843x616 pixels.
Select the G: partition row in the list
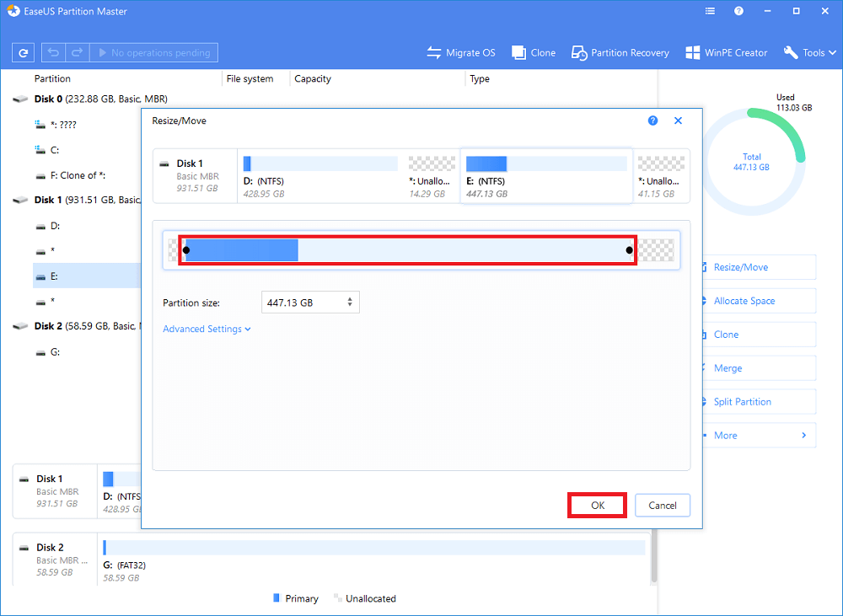tap(55, 352)
